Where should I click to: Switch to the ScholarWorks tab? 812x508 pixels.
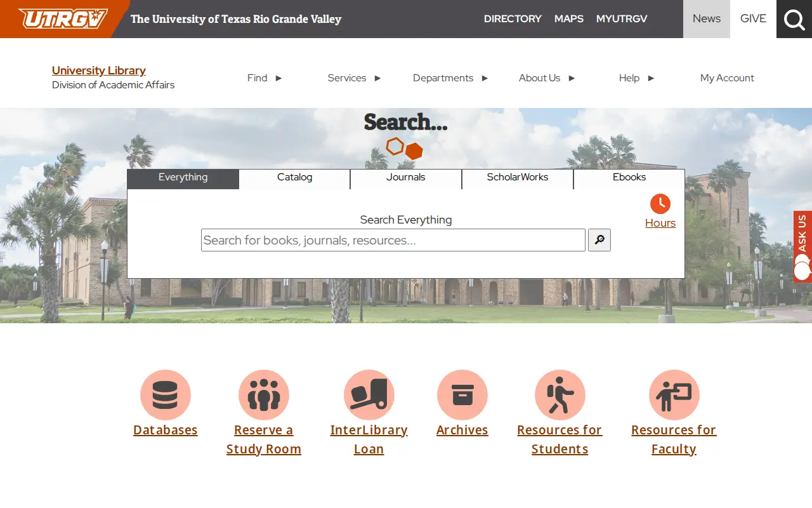(x=518, y=179)
